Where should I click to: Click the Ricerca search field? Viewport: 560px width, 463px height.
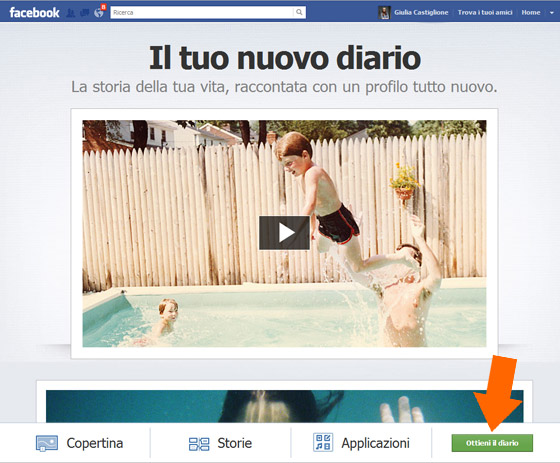tap(202, 13)
